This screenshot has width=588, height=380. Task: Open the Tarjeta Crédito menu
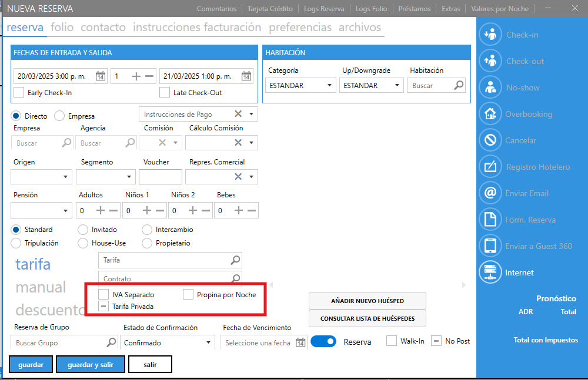(x=269, y=9)
